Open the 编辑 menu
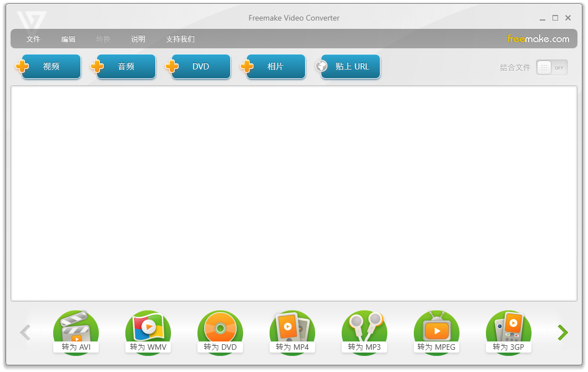This screenshot has height=372, width=588. point(68,39)
